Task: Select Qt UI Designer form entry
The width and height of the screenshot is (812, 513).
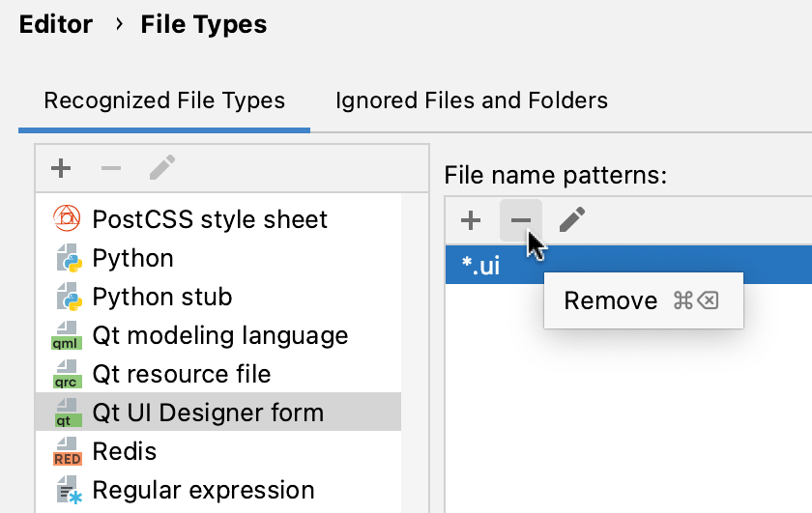Action: pyautogui.click(x=208, y=413)
